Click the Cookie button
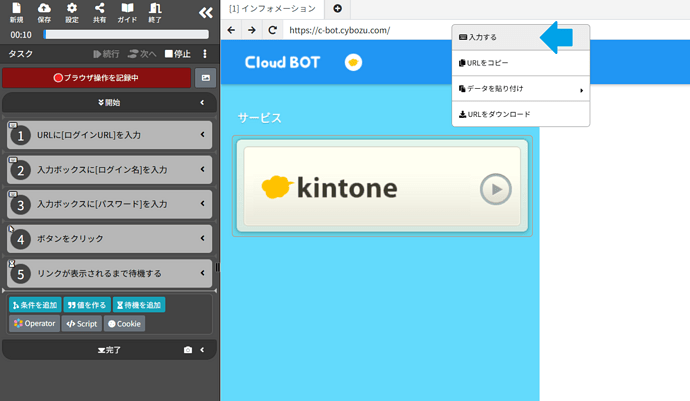 click(x=125, y=324)
